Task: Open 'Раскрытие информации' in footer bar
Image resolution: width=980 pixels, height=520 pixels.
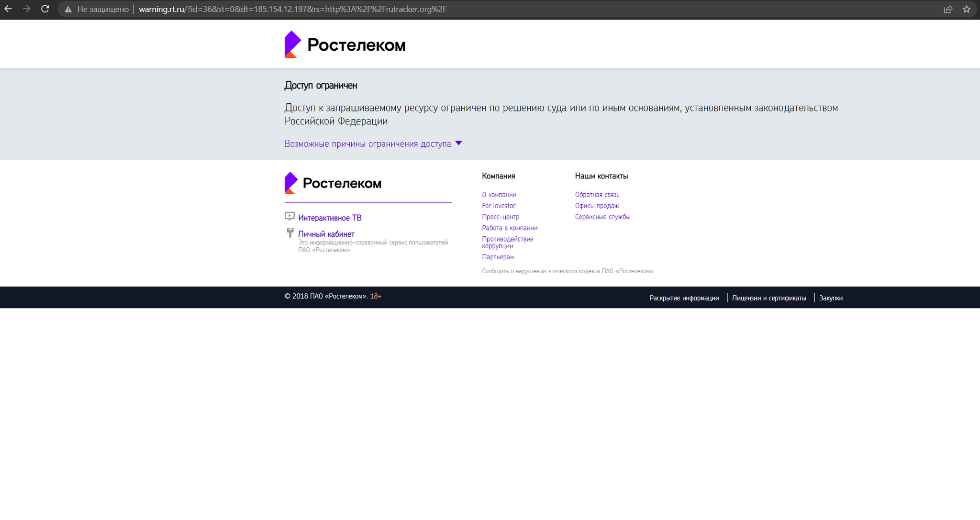Action: coord(684,298)
